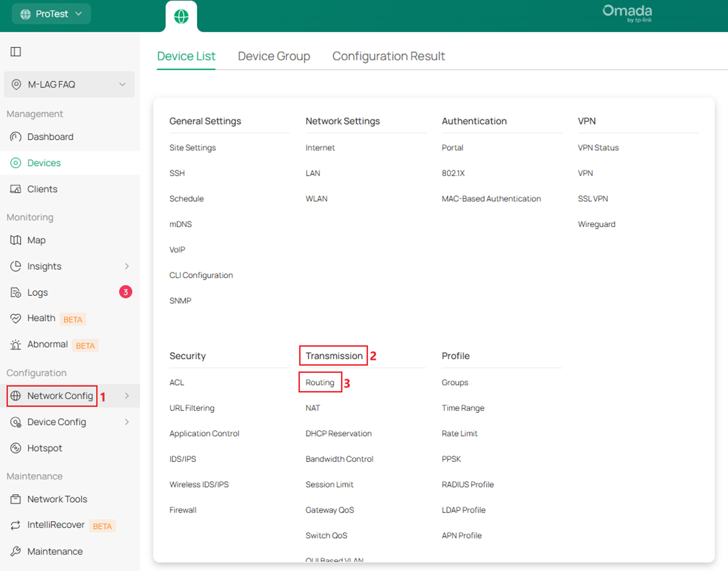Viewport: 728px width, 571px height.
Task: Open the Wireguard VPN settings
Action: [x=596, y=224]
